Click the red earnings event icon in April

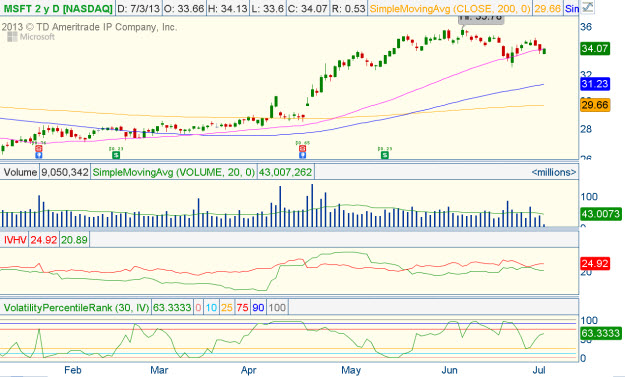point(303,149)
